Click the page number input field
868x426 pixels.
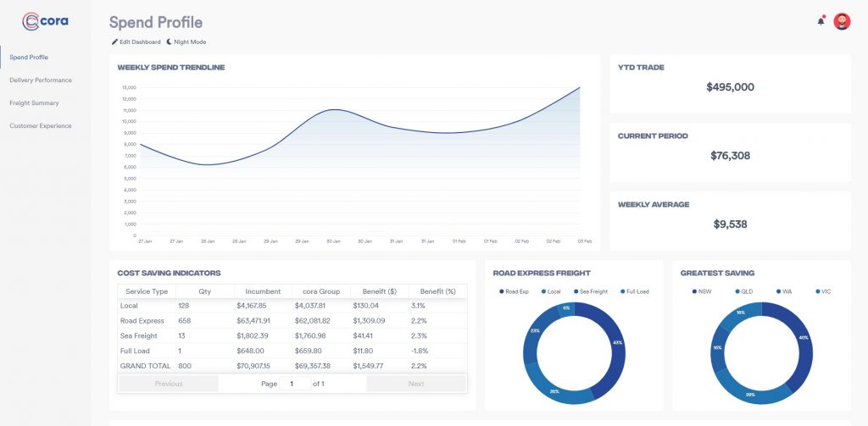tap(295, 384)
